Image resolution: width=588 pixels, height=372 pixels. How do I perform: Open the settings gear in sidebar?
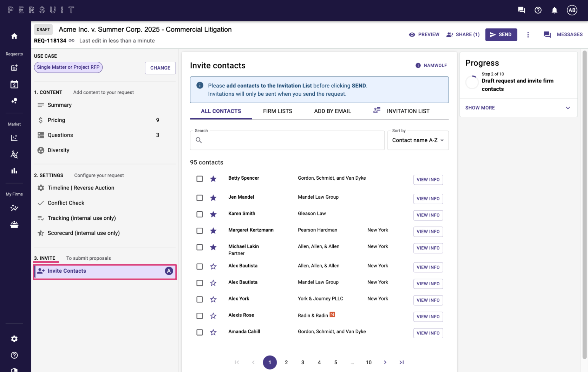(14, 339)
